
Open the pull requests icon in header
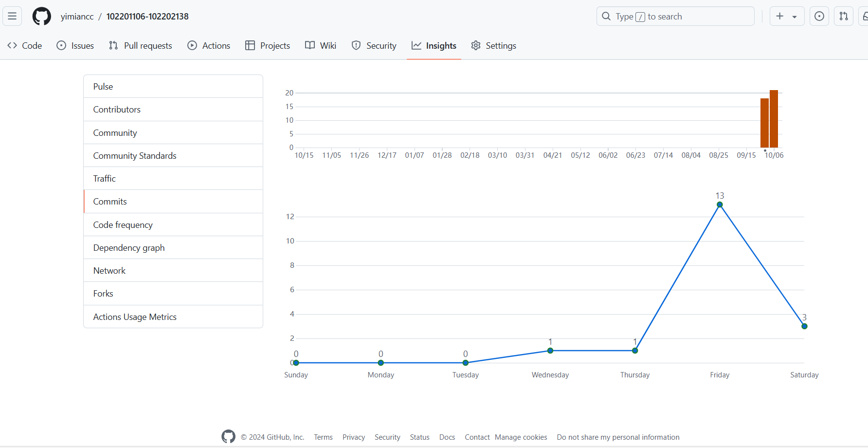pos(844,16)
